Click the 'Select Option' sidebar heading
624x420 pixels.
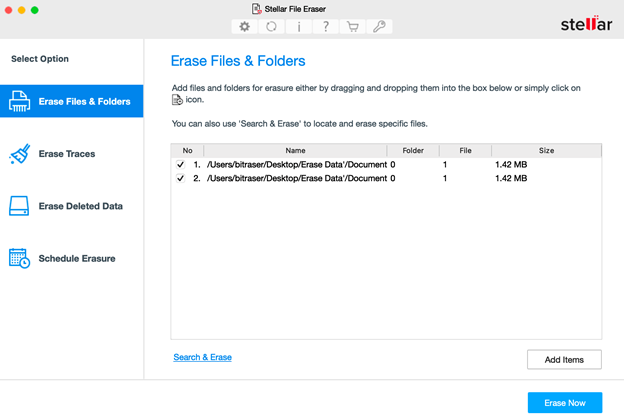(x=40, y=59)
